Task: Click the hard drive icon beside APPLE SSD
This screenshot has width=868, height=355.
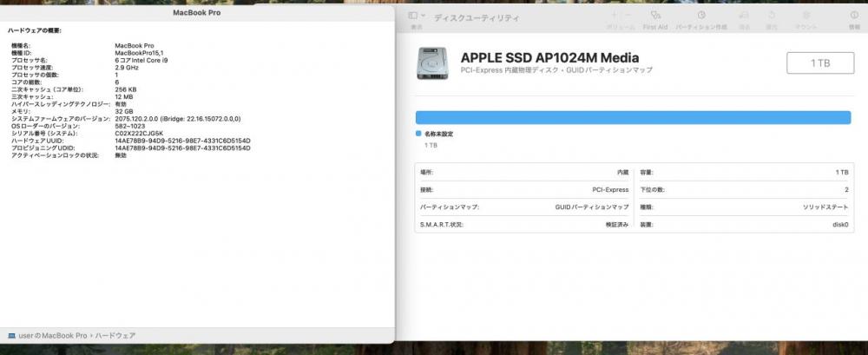Action: click(x=432, y=62)
